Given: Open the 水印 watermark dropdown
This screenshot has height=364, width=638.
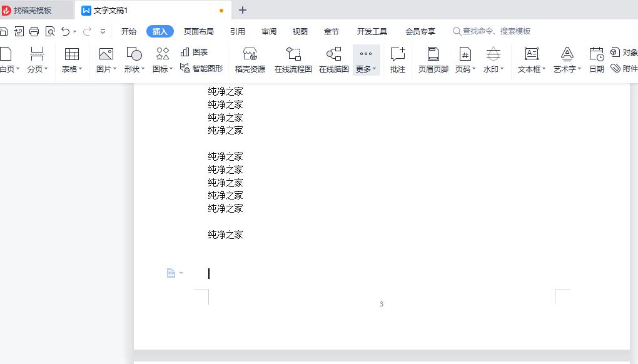Looking at the screenshot, I should tap(494, 69).
